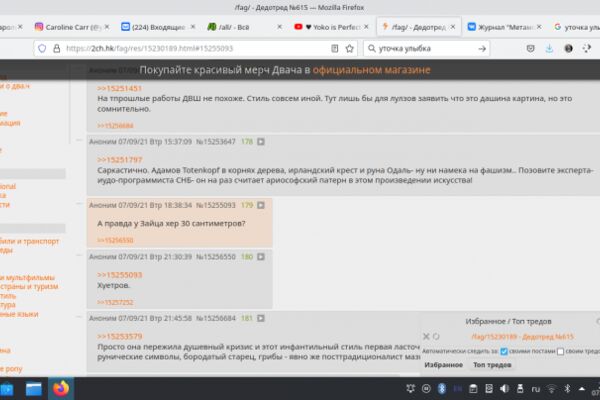Click the USB removable device tray icon
The height and width of the screenshot is (400, 600).
click(520, 389)
